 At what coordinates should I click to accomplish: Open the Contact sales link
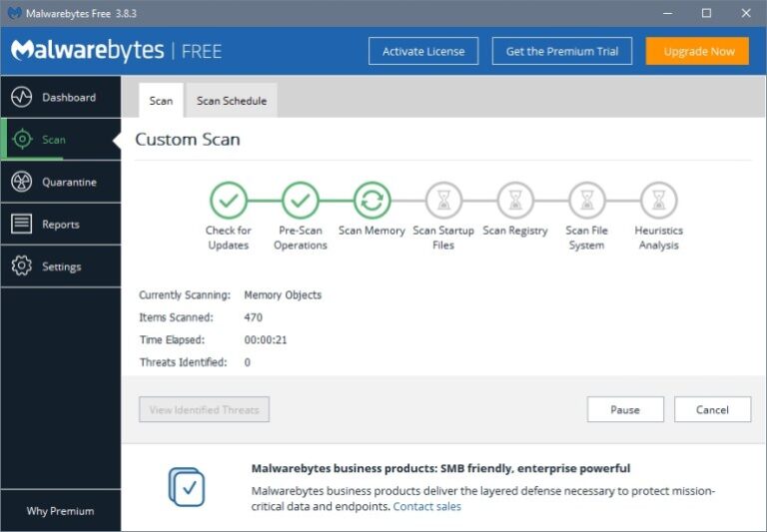tap(426, 506)
